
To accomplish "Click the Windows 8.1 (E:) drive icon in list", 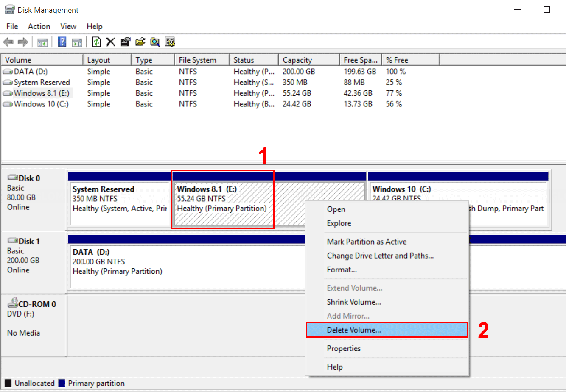I will [8, 93].
